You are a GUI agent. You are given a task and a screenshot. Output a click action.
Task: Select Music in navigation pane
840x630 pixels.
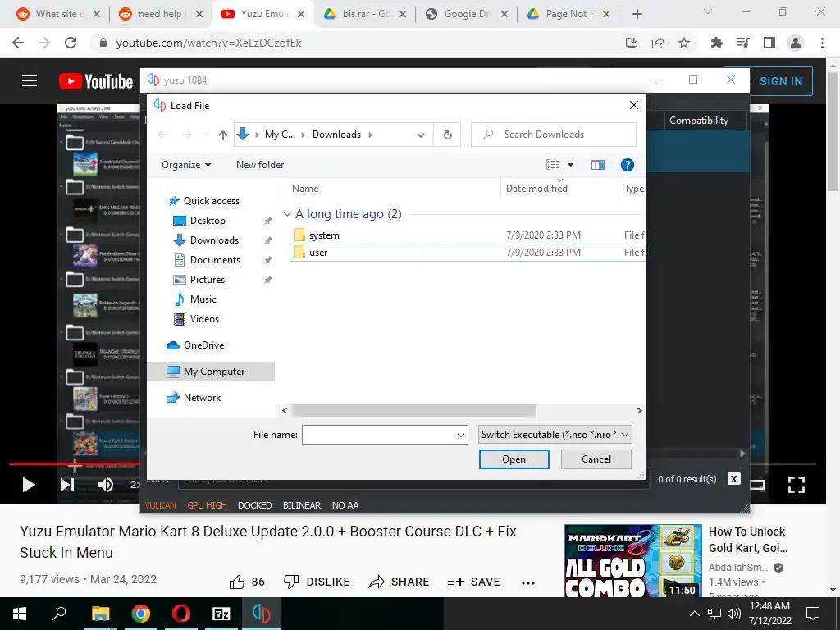point(203,299)
